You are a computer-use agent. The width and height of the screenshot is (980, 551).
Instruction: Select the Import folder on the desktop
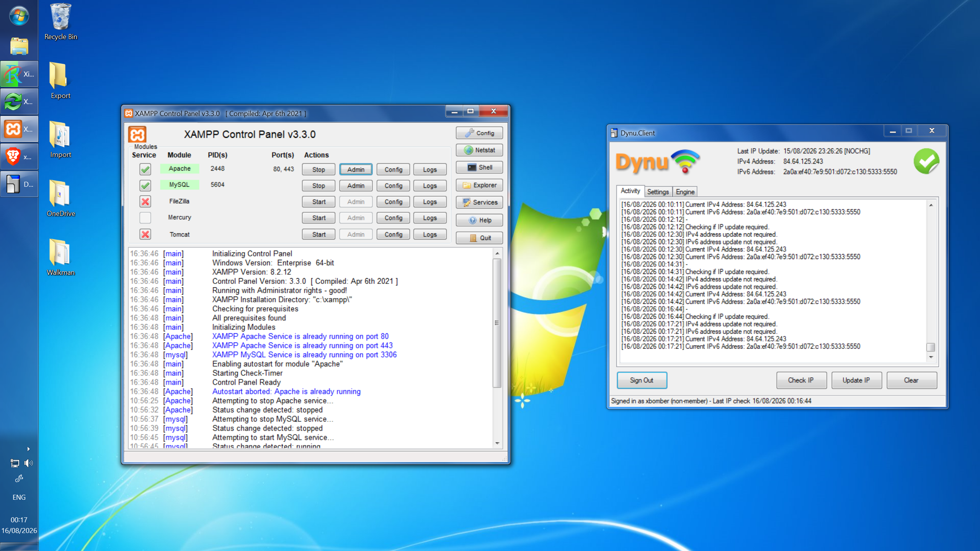[x=60, y=140]
